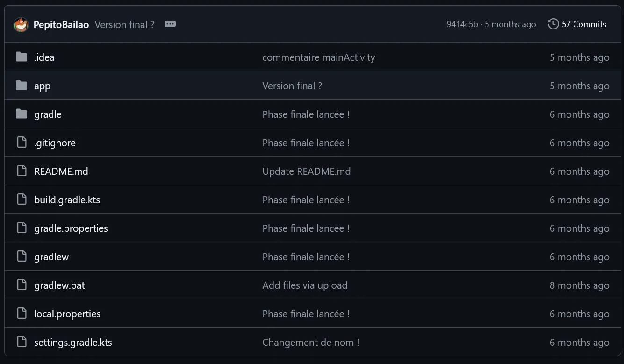This screenshot has height=364, width=624.
Task: Open the commit history clock icon
Action: (553, 24)
